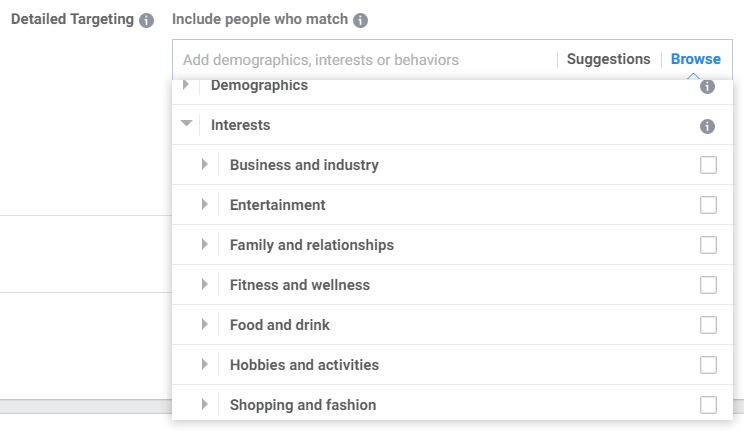Select the Browse tab
Screen dimensions: 744x431
(x=696, y=59)
